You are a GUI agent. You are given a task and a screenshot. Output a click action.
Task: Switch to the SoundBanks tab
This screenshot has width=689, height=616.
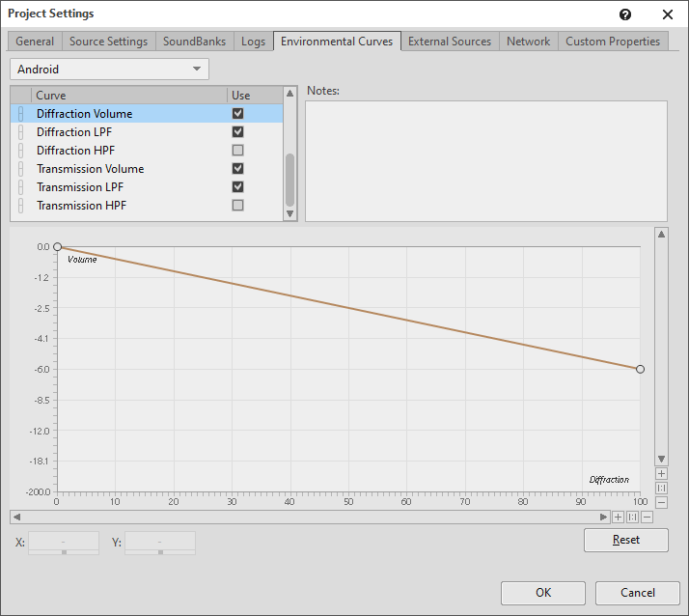tap(194, 42)
